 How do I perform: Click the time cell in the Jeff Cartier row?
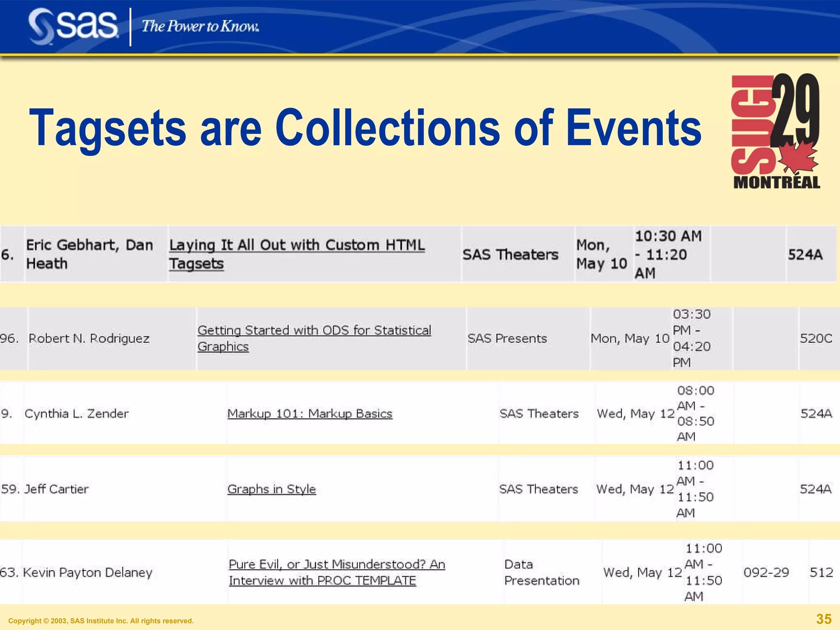click(695, 489)
